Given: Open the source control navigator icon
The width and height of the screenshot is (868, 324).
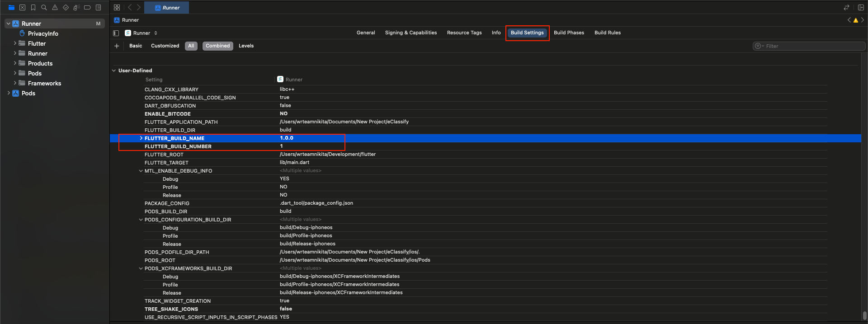Looking at the screenshot, I should 22,8.
